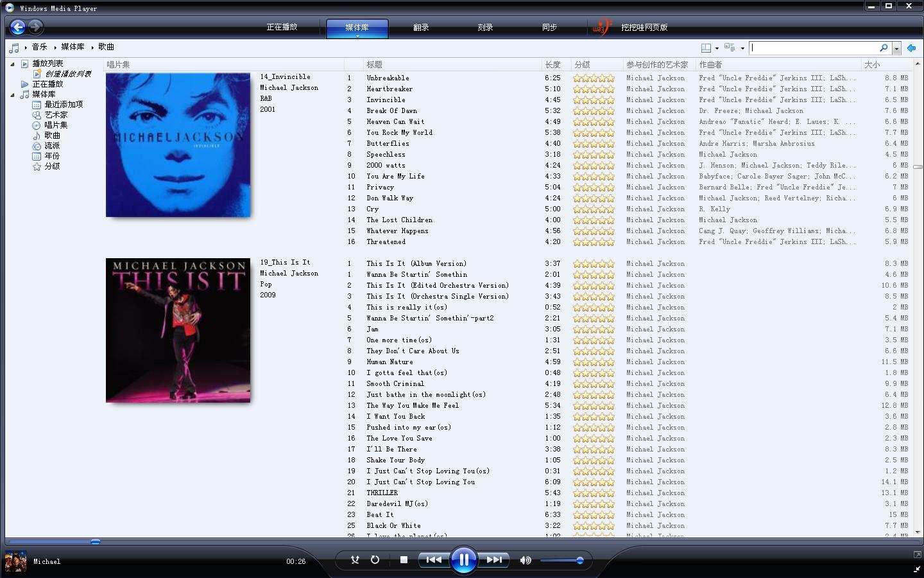Select the Invincible album cover
The width and height of the screenshot is (924, 578).
coord(178,145)
